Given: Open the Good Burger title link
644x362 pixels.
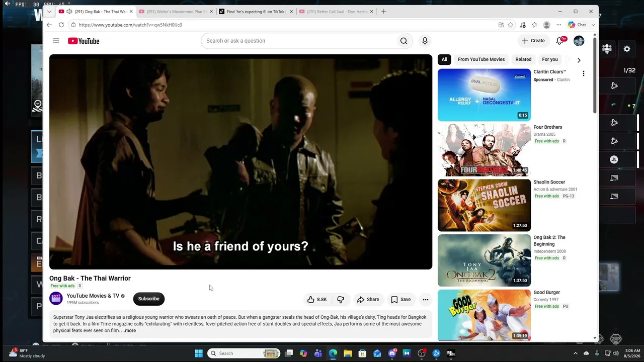Looking at the screenshot, I should tap(547, 292).
